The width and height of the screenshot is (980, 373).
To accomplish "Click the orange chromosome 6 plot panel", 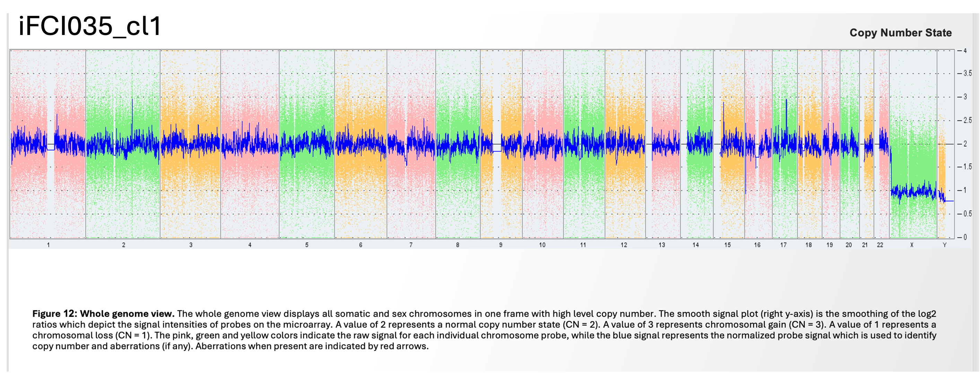I will pyautogui.click(x=361, y=183).
